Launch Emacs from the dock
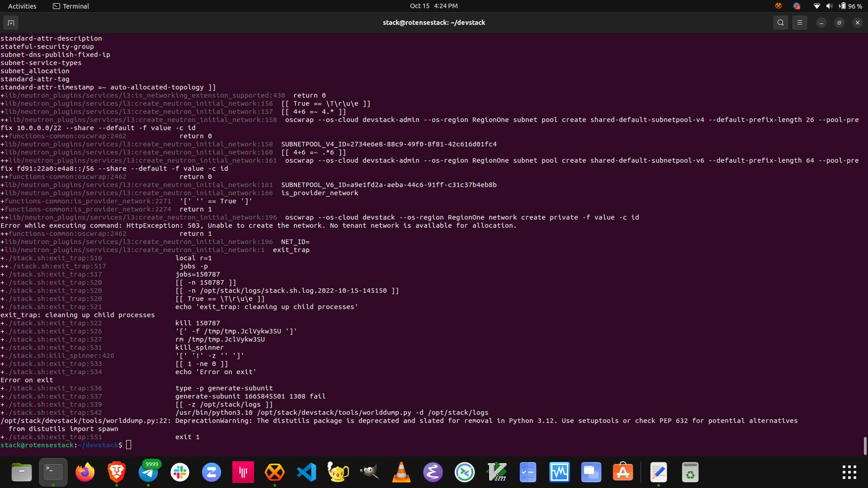 point(433,472)
